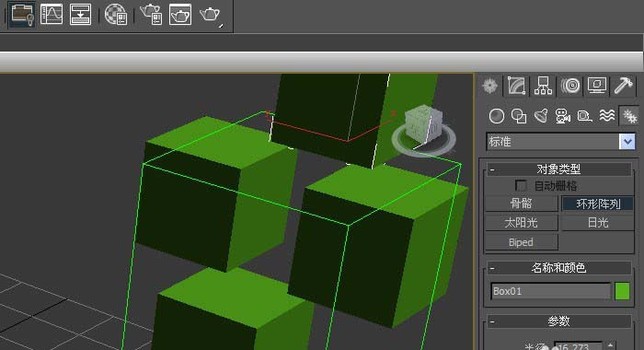Collapse the 对象类型 rollout
The height and width of the screenshot is (350, 644).
pyautogui.click(x=559, y=169)
